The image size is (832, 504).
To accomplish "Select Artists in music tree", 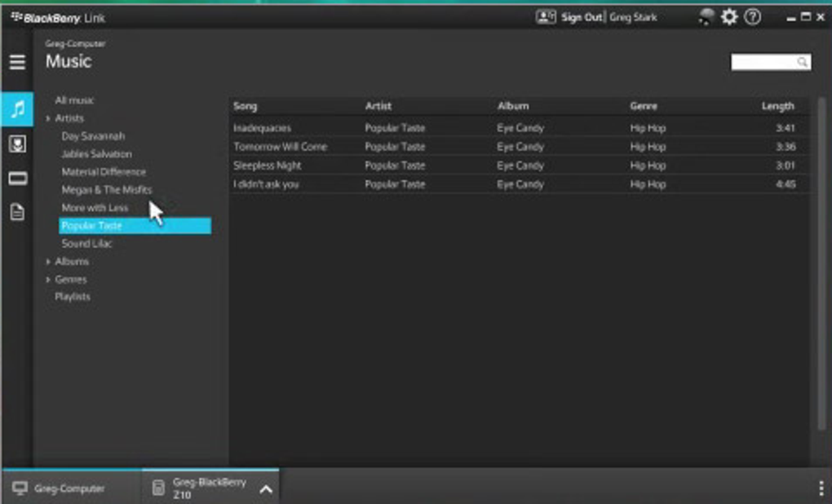I will (x=69, y=118).
